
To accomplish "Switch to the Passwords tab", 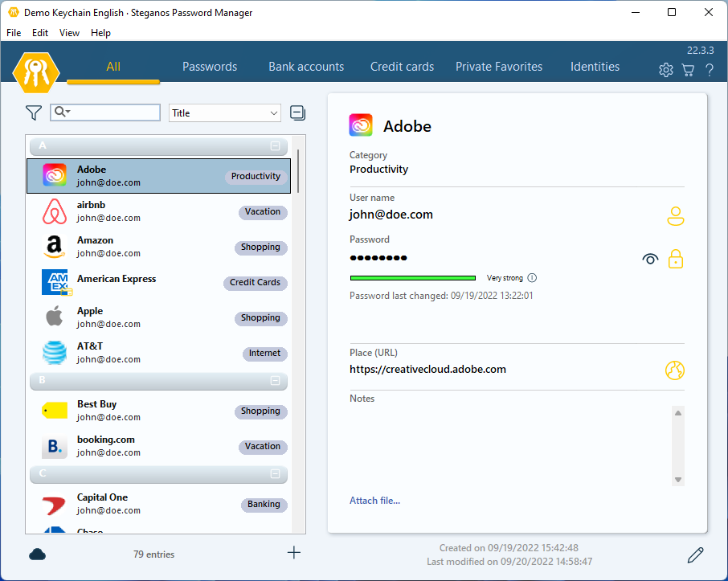I will 210,67.
